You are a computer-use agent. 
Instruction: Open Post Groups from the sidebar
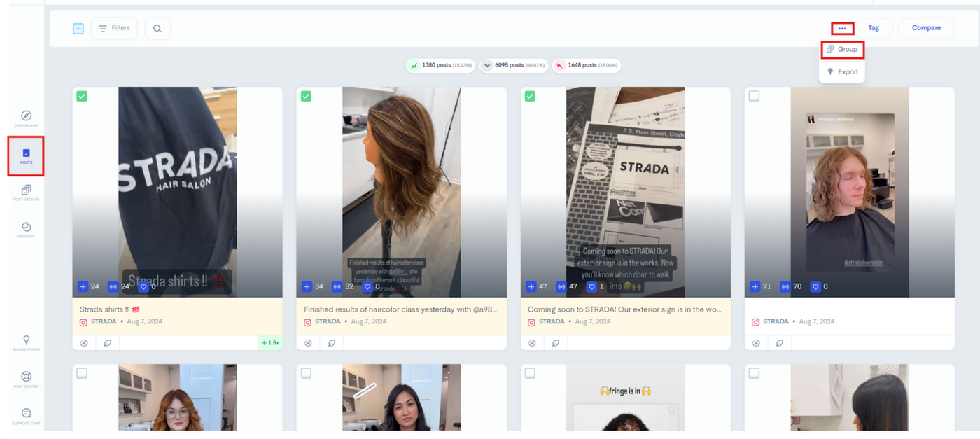pyautogui.click(x=26, y=193)
